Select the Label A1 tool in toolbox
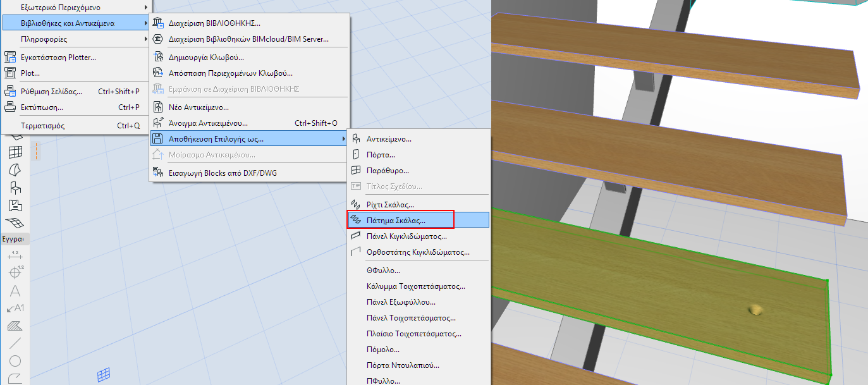Screen dimensions: 868x385 15,309
